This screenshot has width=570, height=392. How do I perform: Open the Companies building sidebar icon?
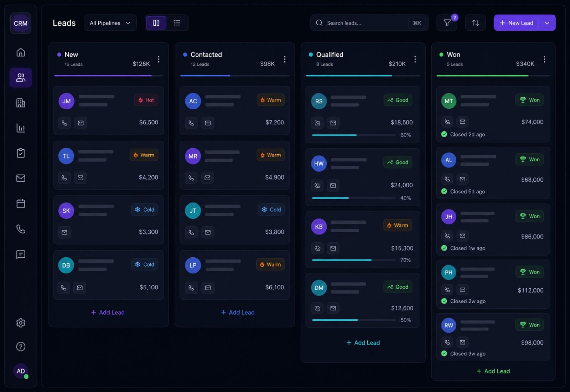(21, 103)
